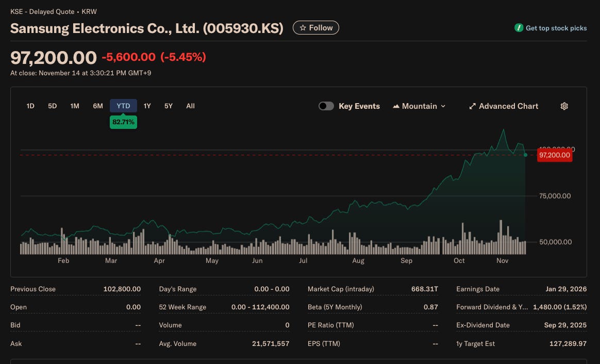The height and width of the screenshot is (364, 600).
Task: Click the EPS (TTM) label
Action: pos(324,343)
